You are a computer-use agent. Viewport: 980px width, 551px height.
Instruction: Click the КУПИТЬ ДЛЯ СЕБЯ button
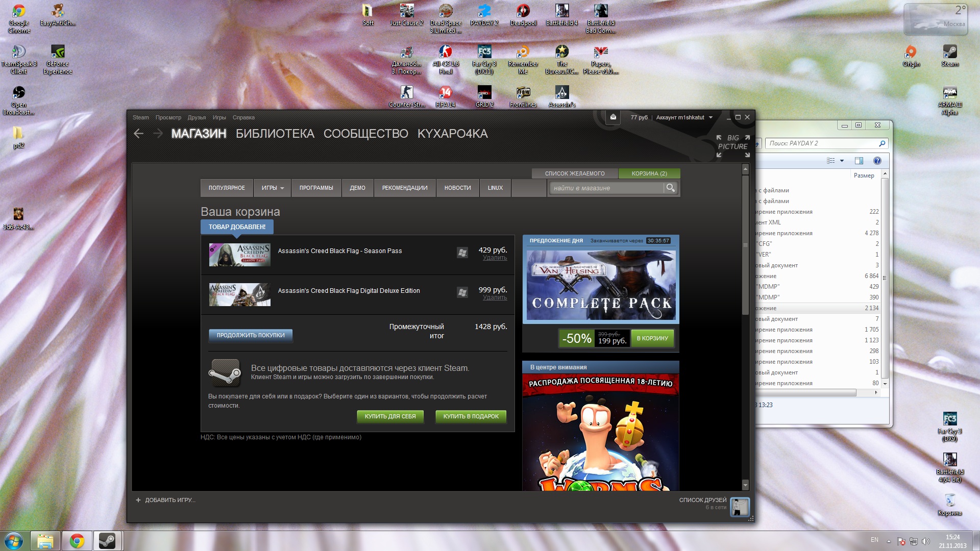coord(390,416)
